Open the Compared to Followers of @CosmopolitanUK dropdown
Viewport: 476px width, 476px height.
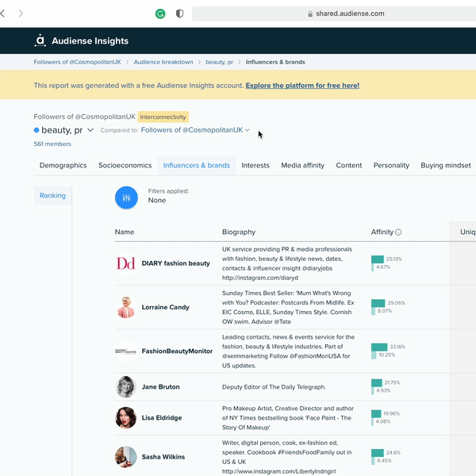coord(195,130)
